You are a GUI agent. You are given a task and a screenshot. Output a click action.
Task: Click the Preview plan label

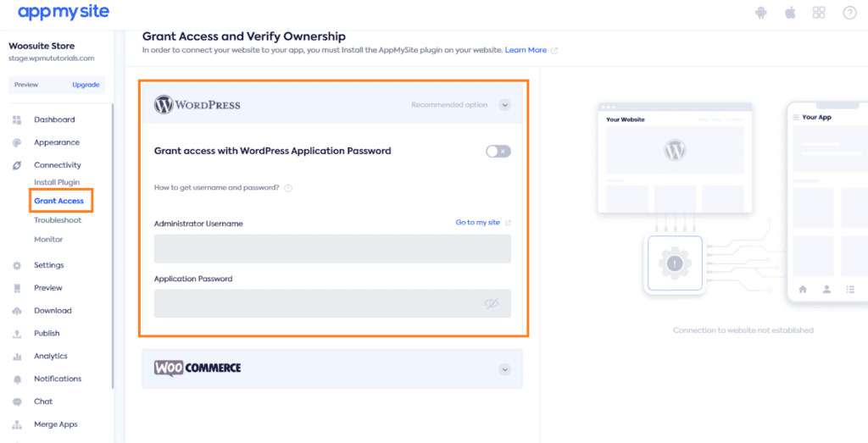[x=26, y=85]
